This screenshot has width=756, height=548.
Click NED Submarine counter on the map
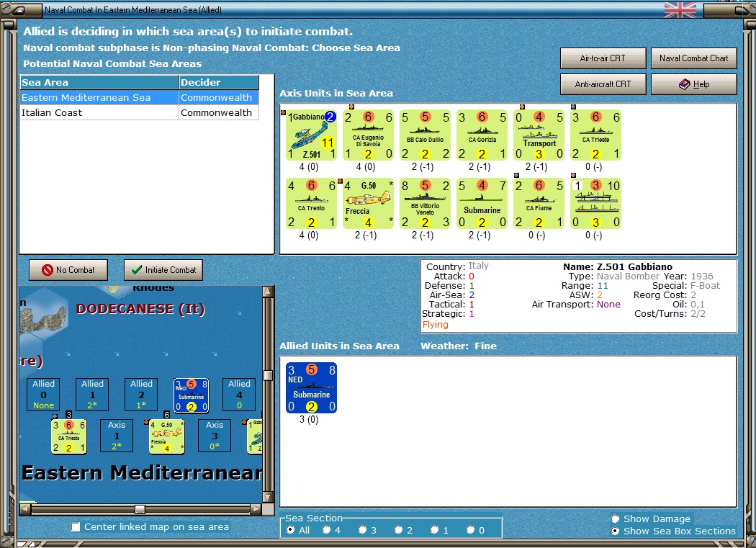pyautogui.click(x=191, y=395)
